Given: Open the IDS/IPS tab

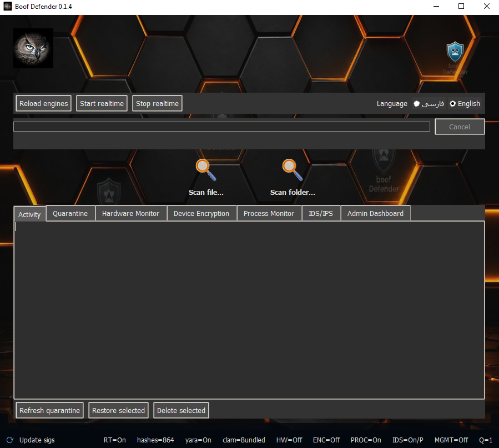Looking at the screenshot, I should [321, 213].
